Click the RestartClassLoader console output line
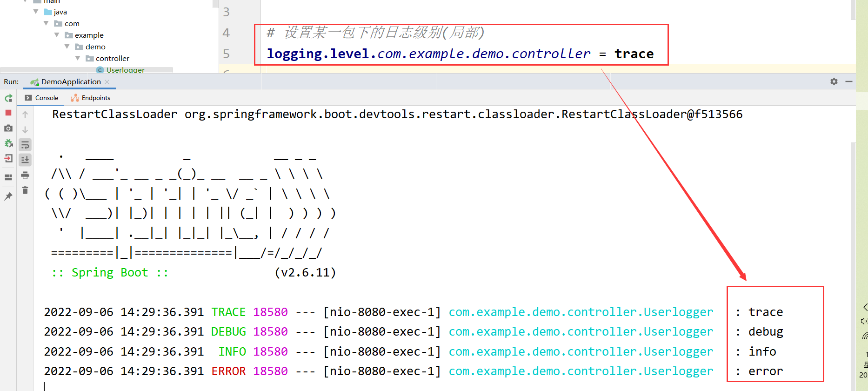 pos(397,114)
